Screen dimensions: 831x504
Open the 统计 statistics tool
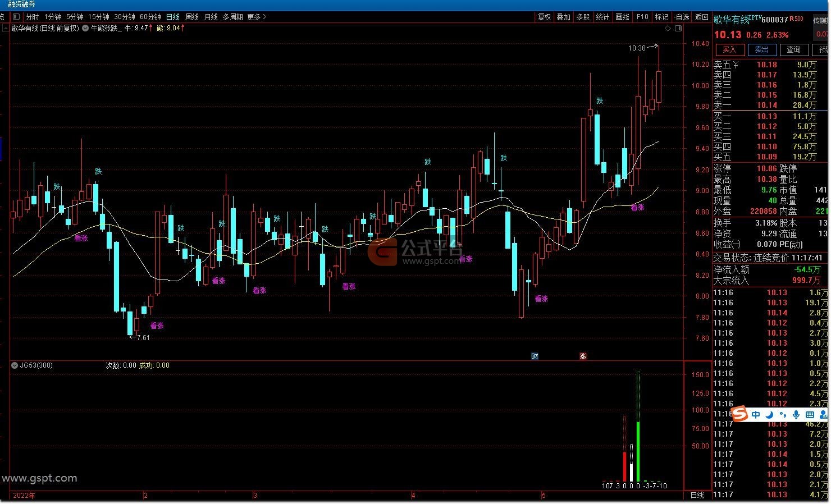pyautogui.click(x=602, y=17)
